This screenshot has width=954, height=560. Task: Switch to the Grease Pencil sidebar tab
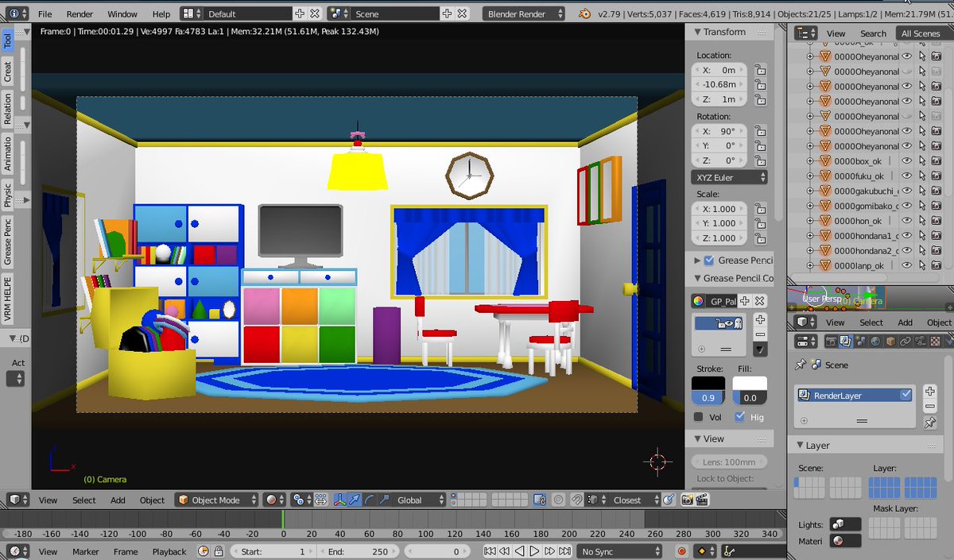click(x=8, y=242)
